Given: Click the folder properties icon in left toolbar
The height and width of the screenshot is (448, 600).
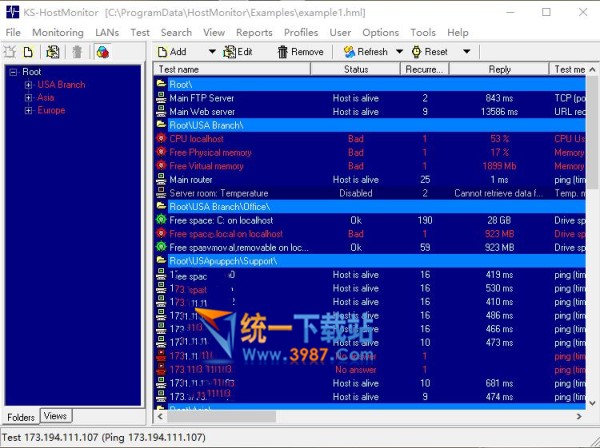Looking at the screenshot, I should tap(52, 51).
